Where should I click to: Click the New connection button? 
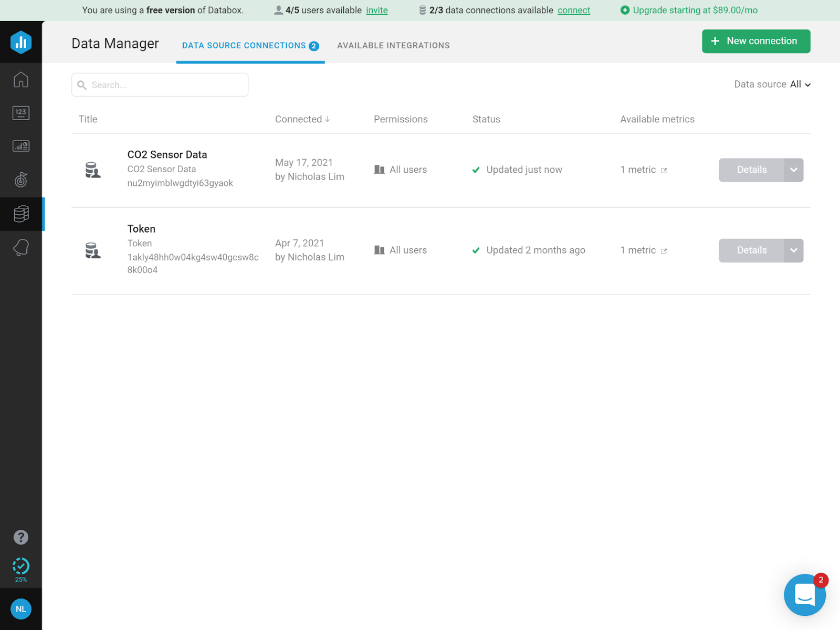pos(756,41)
